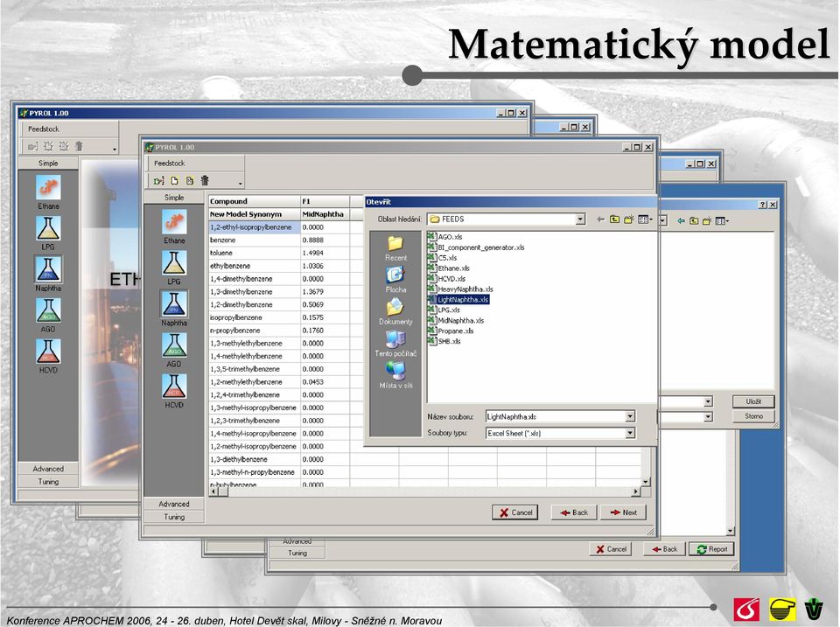This screenshot has width=840, height=627.
Task: Select the MidNaphtha.xls file
Action: (x=455, y=321)
